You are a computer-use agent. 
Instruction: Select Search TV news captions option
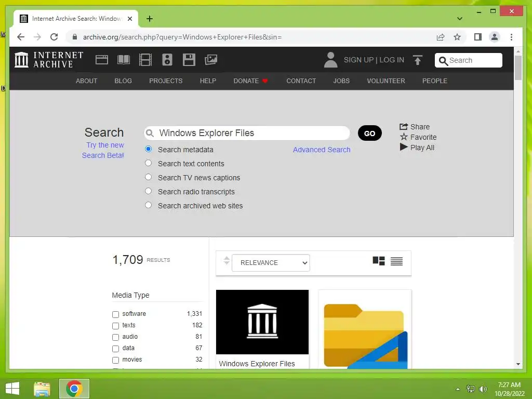148,177
